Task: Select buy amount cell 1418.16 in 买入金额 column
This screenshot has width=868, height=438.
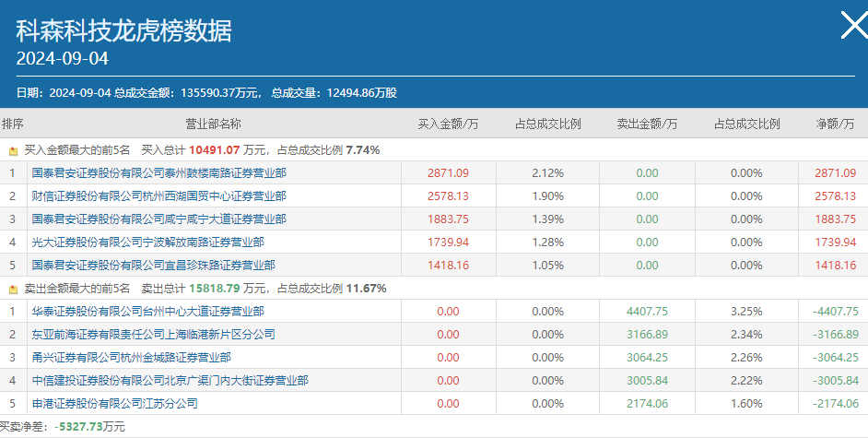Action: click(448, 266)
